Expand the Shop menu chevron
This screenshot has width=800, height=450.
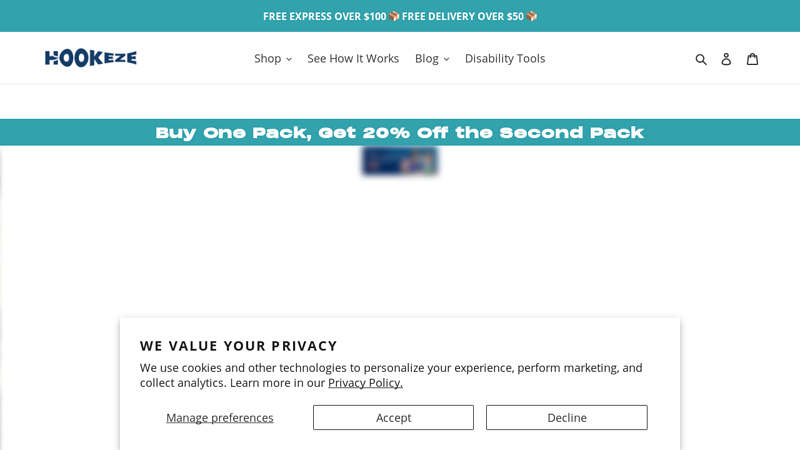click(289, 59)
